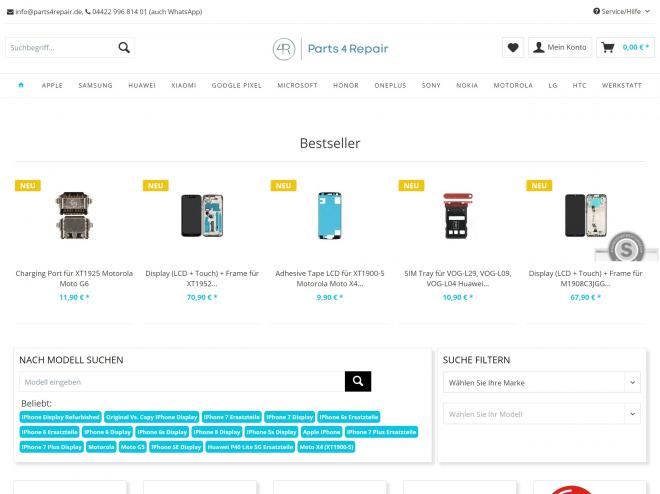The width and height of the screenshot is (660, 494).
Task: Open the Motorola menu
Action: tap(513, 85)
